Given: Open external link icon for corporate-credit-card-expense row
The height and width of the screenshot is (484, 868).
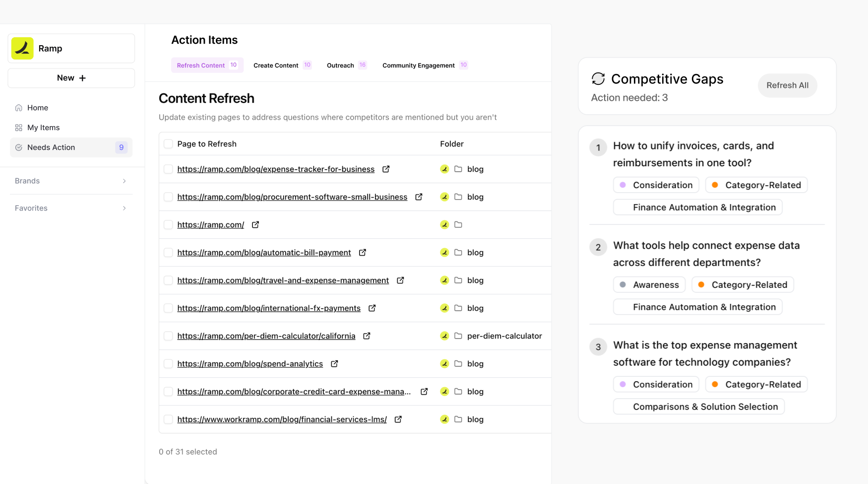Looking at the screenshot, I should click(x=424, y=392).
